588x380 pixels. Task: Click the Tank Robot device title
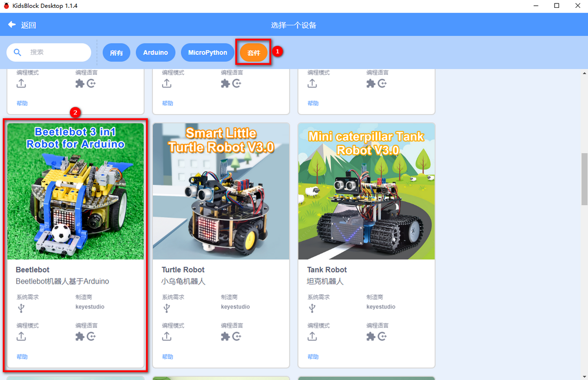[x=327, y=270]
